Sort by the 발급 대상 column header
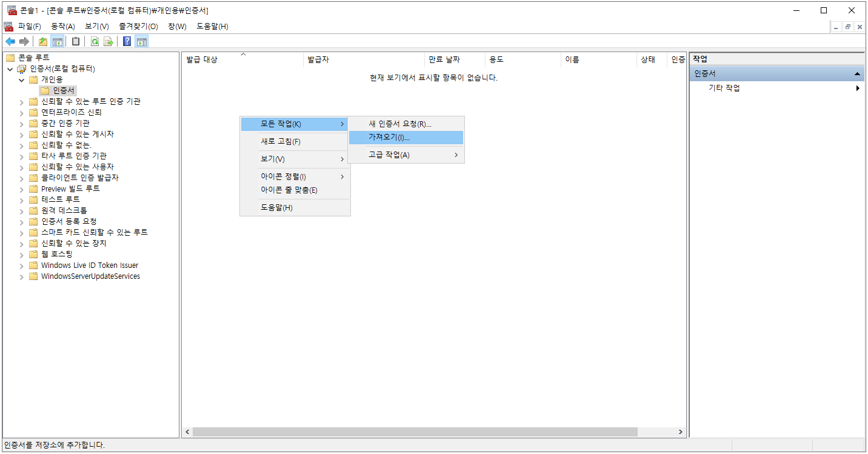This screenshot has height=454, width=868. [242, 59]
